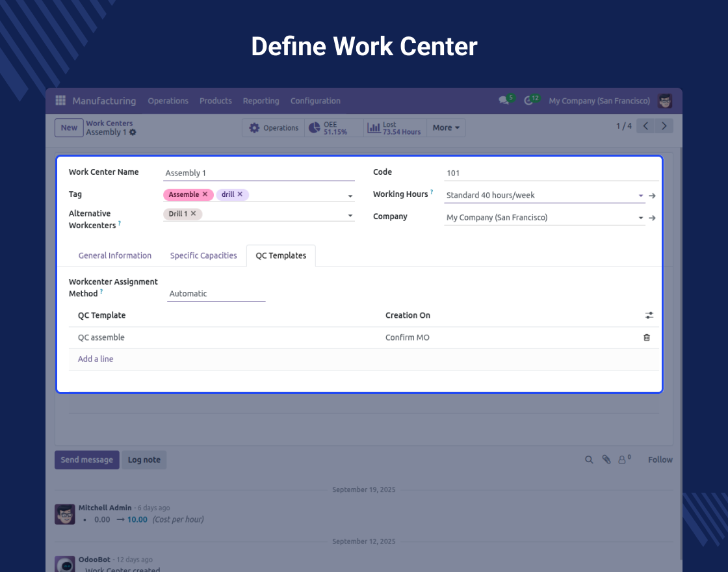Open the Reporting menu

click(261, 101)
